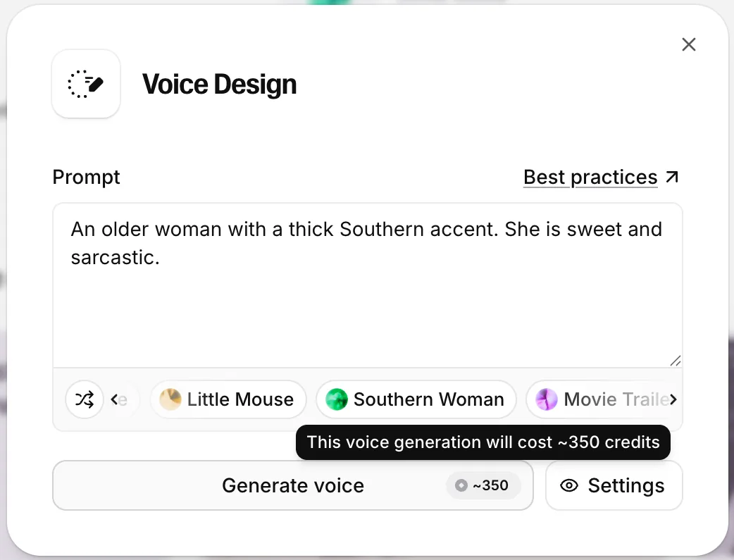Close the Voice Design dialog
Image resolution: width=734 pixels, height=560 pixels.
coord(689,44)
